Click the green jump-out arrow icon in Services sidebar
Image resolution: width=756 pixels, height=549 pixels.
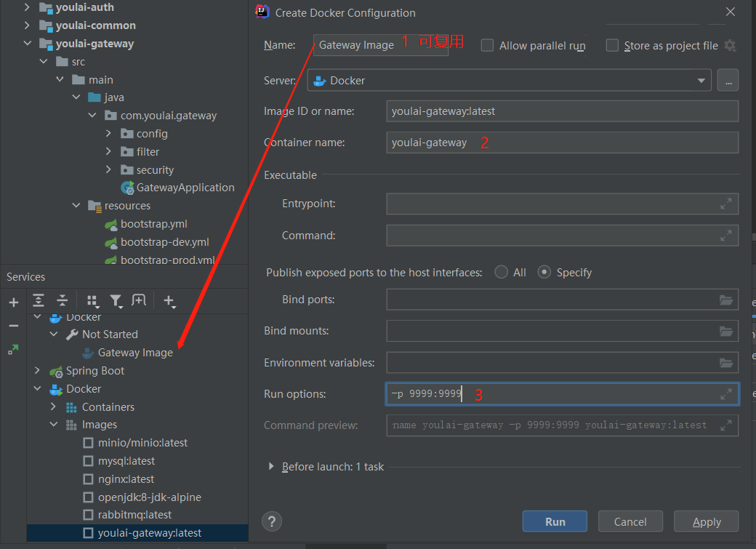14,349
